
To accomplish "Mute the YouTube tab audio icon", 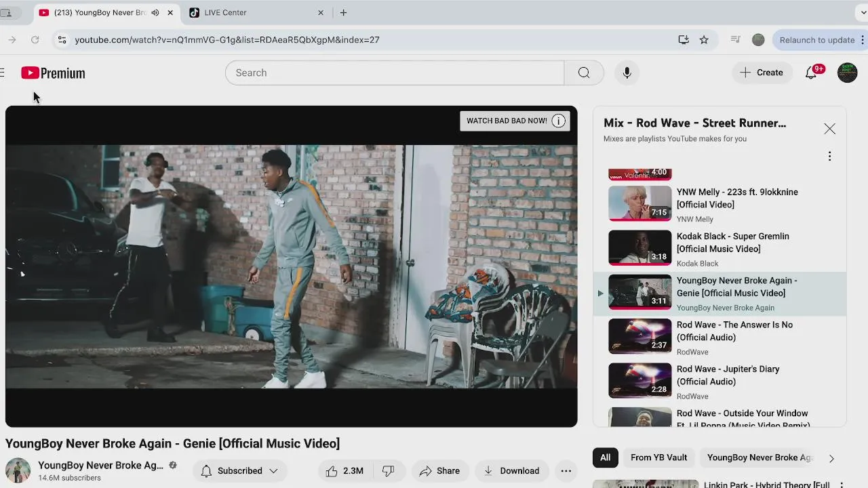I will (155, 12).
